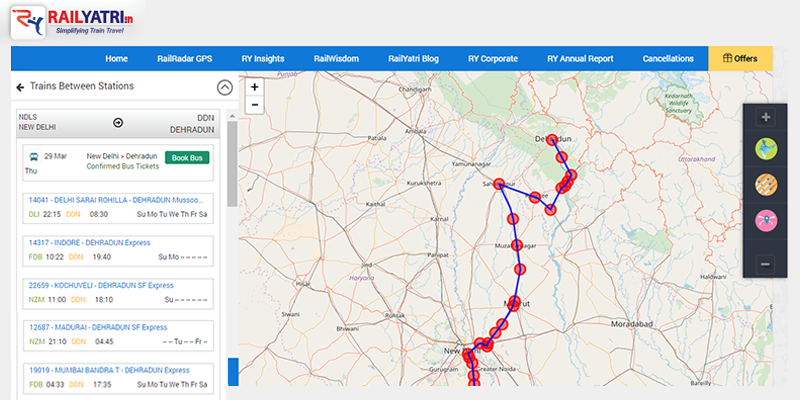Click the train list scrollbar thumb
Image resolution: width=800 pixels, height=400 pixels.
(232, 163)
